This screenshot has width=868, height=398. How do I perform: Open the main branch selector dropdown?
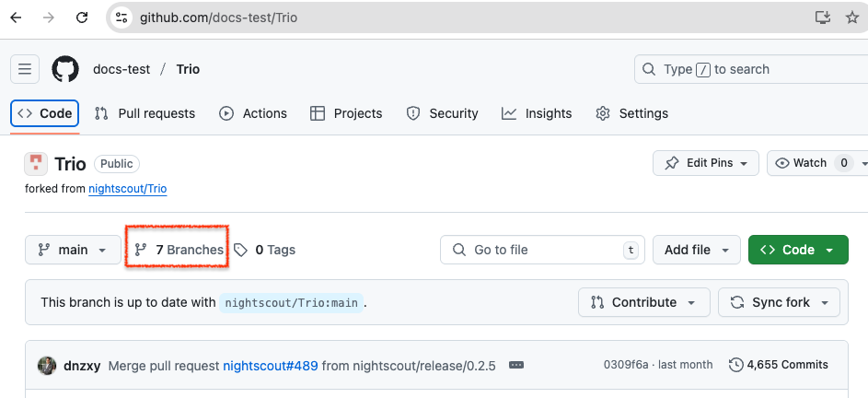click(x=72, y=250)
